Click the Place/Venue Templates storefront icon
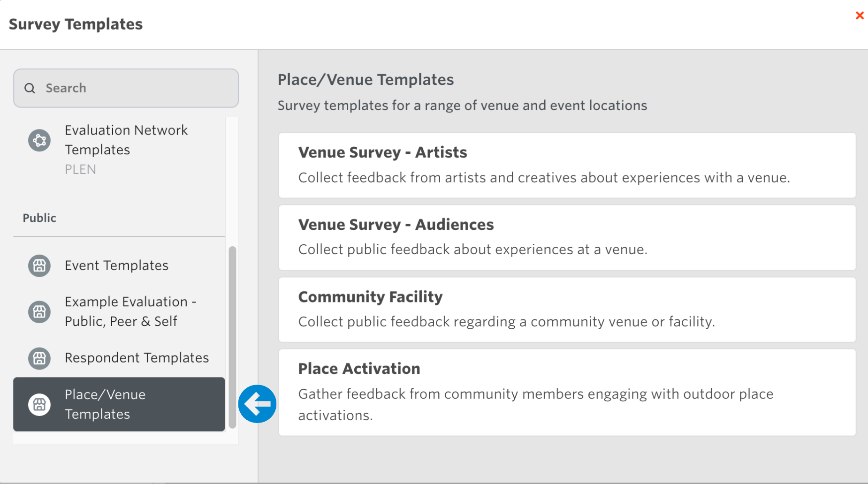This screenshot has width=868, height=484. [x=39, y=404]
